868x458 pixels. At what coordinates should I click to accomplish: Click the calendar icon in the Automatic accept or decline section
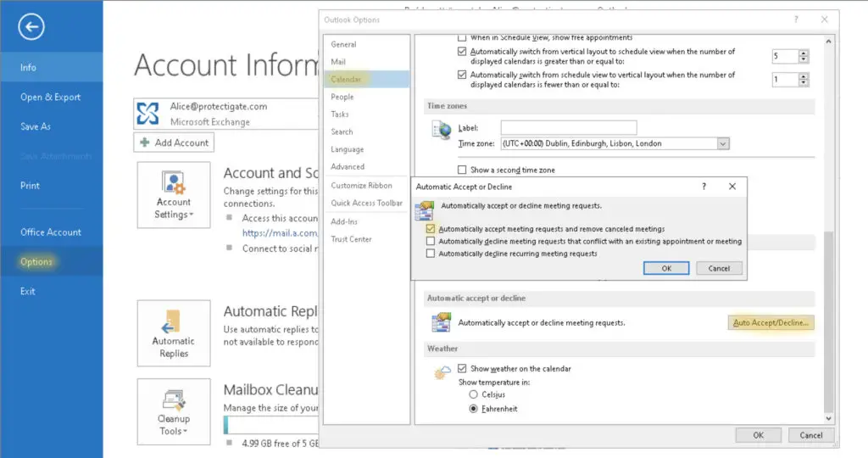pos(441,322)
